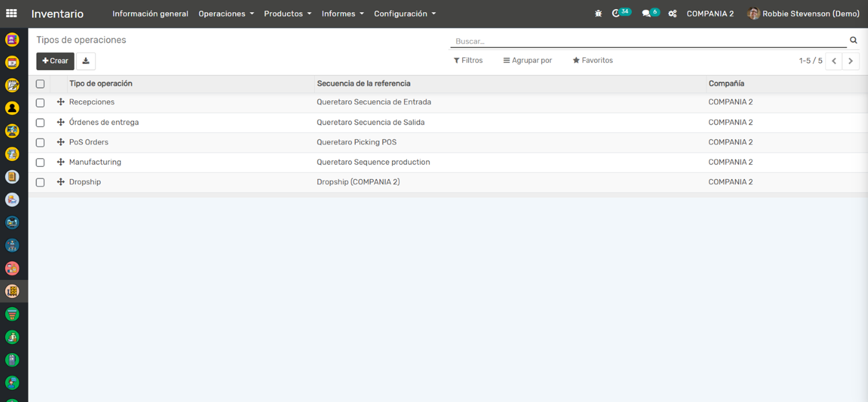The image size is (868, 402).
Task: Open the Manufacturing operation type record
Action: pos(95,162)
